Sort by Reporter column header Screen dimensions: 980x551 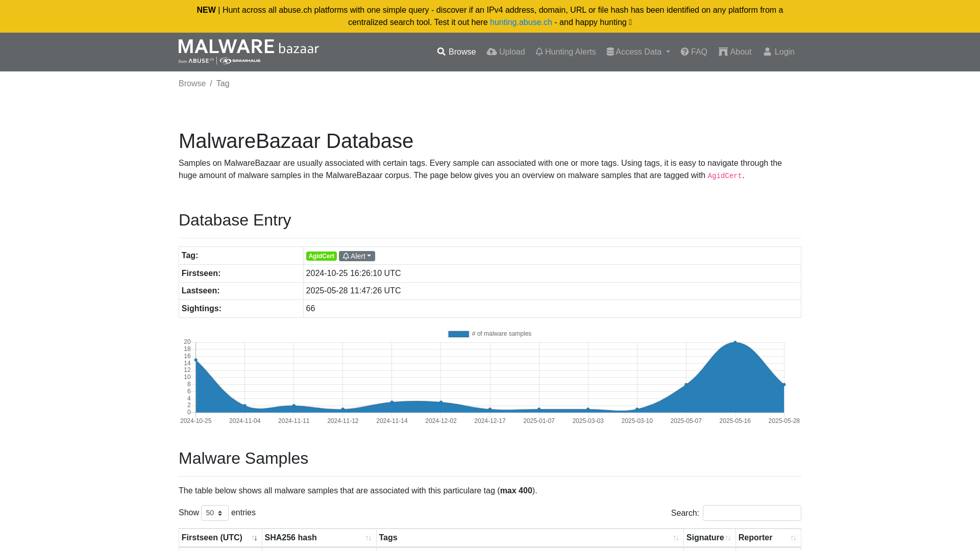(768, 538)
